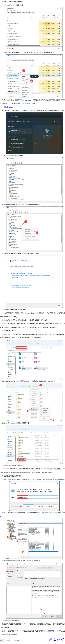Choose Disable device in the context menu
Image resolution: width=65 pixels, height=644 pixels.
27,231
